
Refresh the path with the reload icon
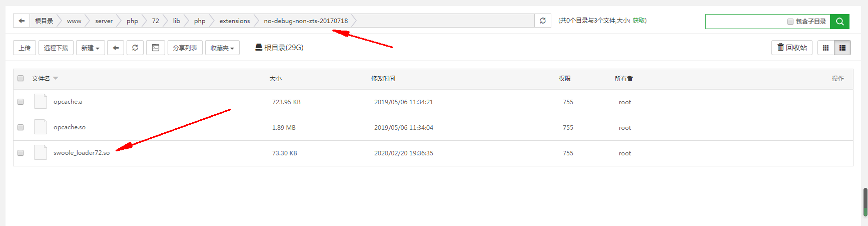[x=543, y=21]
